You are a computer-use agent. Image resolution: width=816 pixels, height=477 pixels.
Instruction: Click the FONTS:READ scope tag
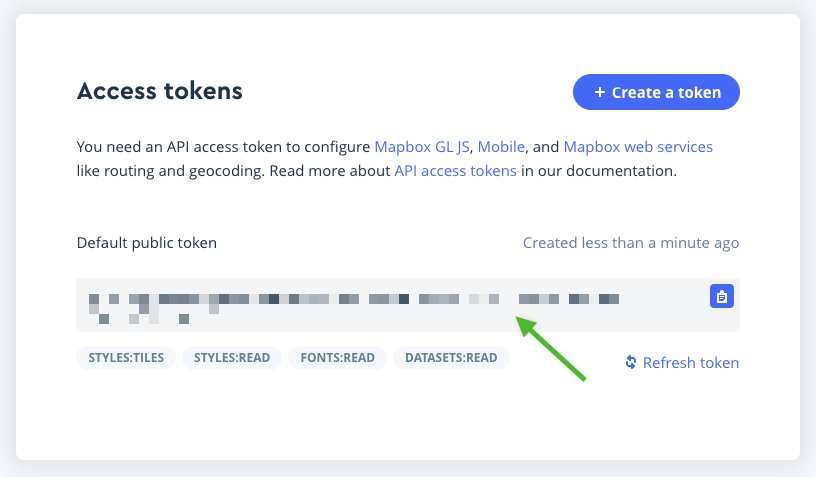(x=337, y=357)
